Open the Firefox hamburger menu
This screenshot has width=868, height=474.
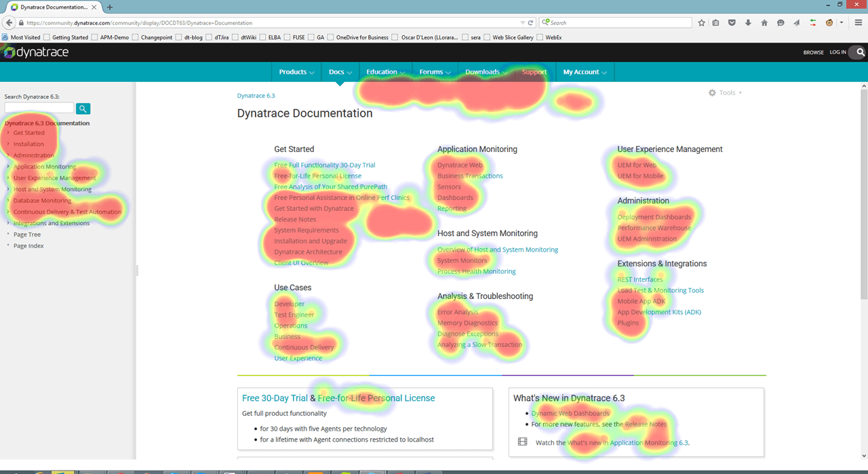[858, 22]
